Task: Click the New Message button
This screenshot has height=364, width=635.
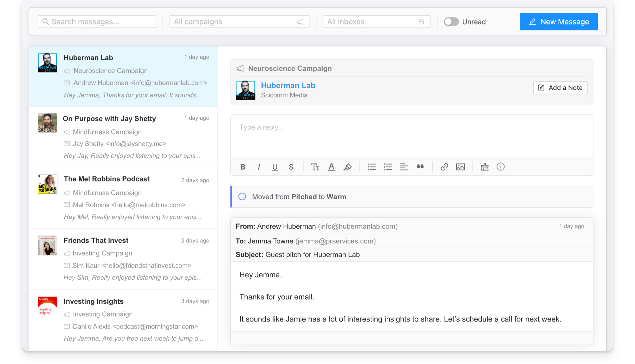Action: [559, 22]
